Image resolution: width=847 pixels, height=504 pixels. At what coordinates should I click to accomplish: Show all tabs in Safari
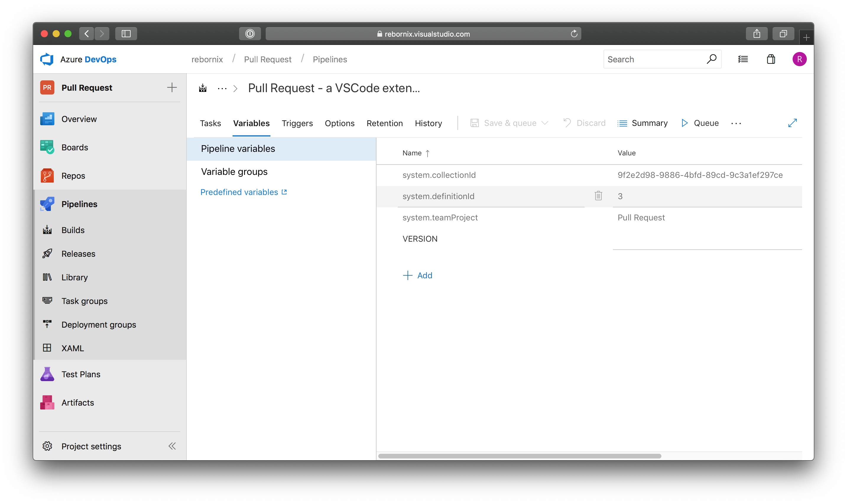(783, 34)
